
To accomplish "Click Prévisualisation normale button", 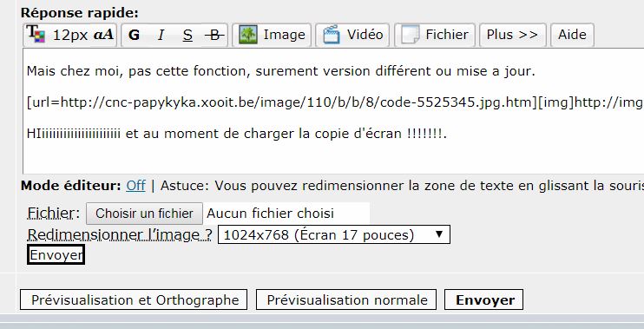I will click(346, 299).
